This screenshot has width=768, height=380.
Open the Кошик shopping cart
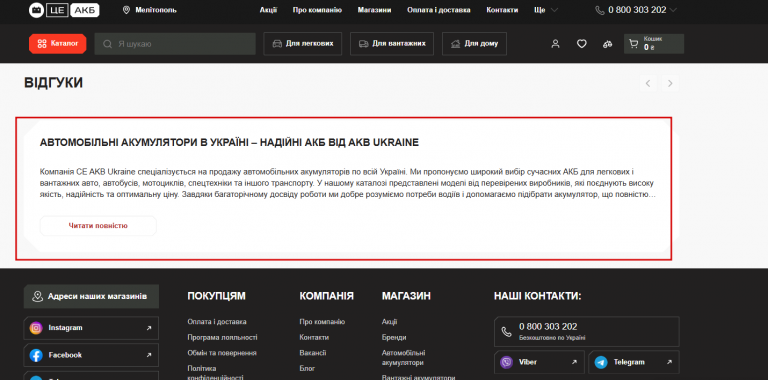(654, 44)
